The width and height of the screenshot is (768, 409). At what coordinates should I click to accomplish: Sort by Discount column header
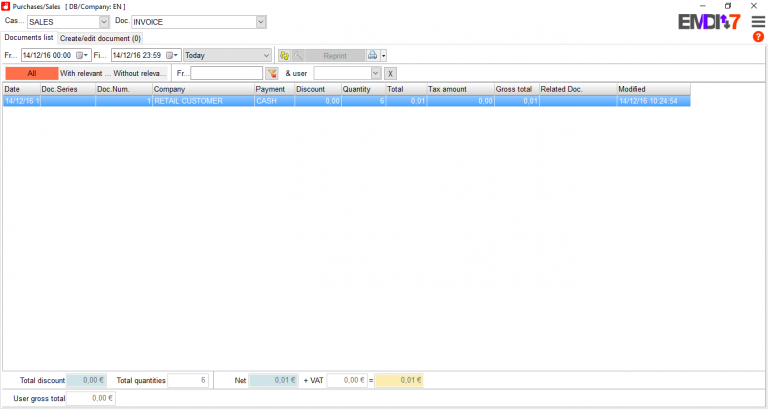[318, 89]
